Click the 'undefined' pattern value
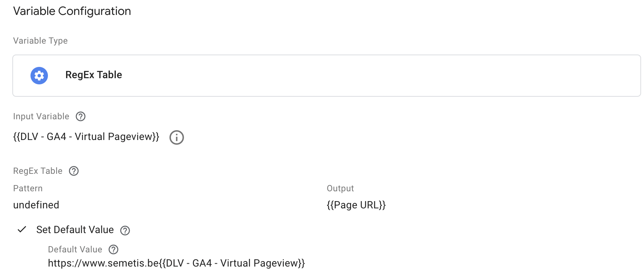 click(36, 205)
